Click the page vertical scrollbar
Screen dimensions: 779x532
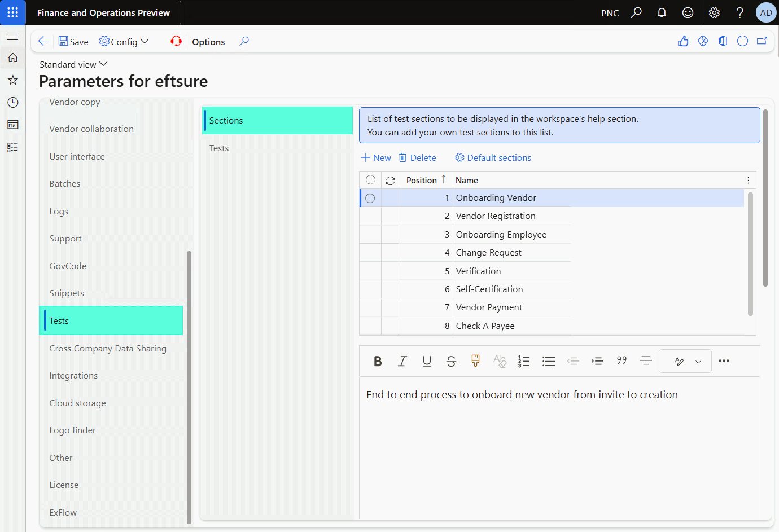765,198
